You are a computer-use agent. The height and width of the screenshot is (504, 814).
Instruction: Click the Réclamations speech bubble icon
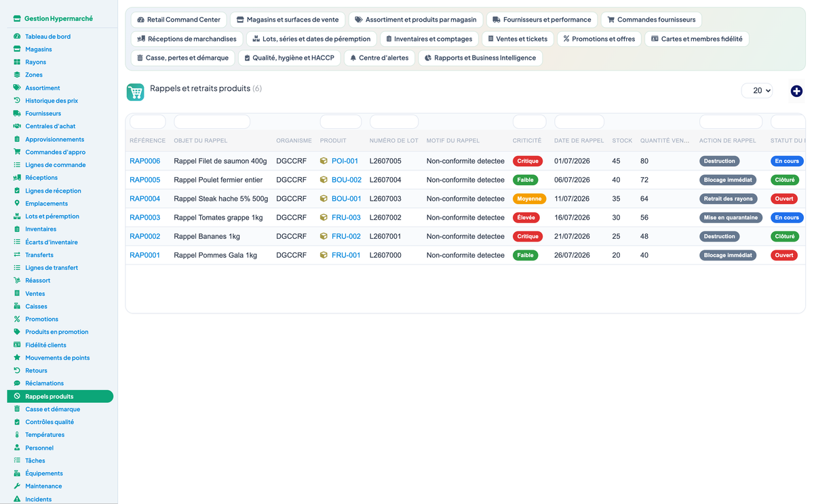(x=17, y=383)
